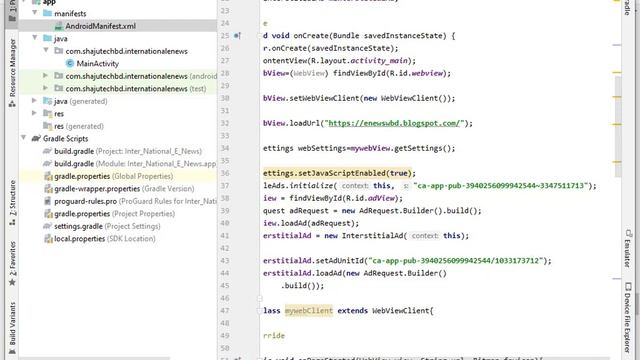This screenshot has width=640, height=360.
Task: Click the yellow warning marker beside line 28
Action: 617,72
